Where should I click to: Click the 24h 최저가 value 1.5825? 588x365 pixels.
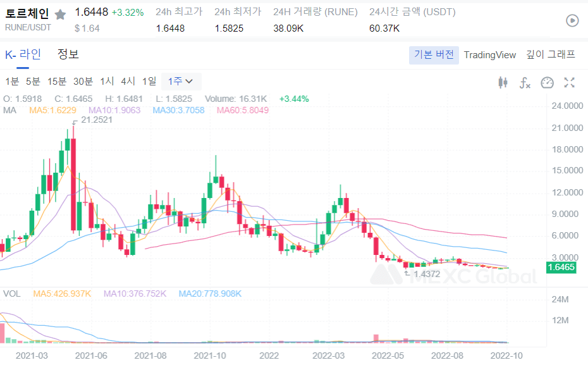pos(229,28)
